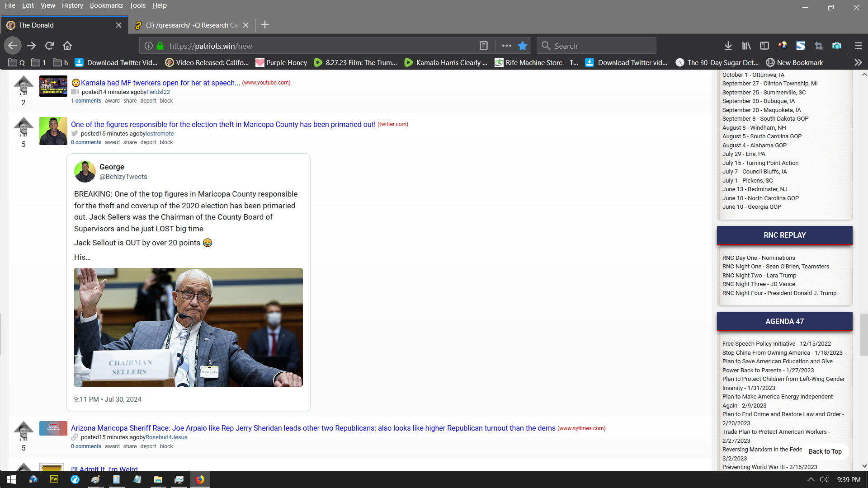Click the blue bookmark star icon
This screenshot has width=868, height=488.
click(x=523, y=46)
